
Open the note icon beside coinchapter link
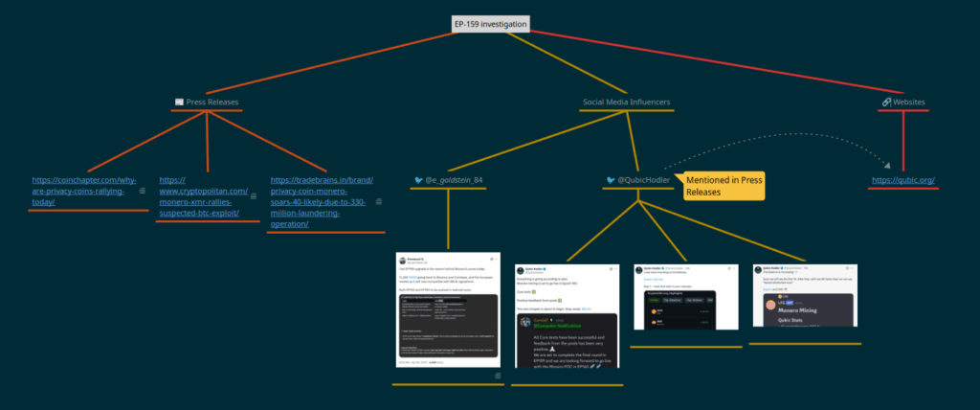coord(142,191)
